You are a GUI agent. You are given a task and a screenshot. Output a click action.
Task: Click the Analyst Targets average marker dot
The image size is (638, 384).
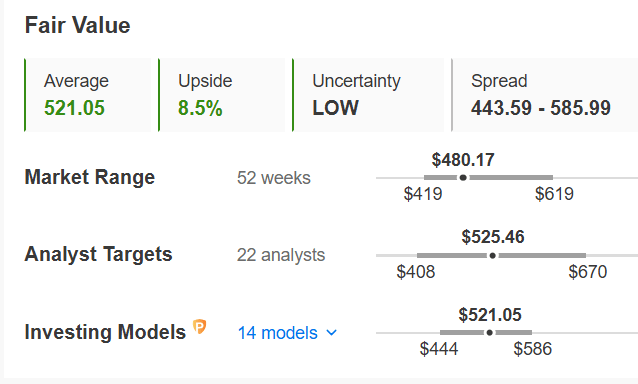[x=493, y=255]
